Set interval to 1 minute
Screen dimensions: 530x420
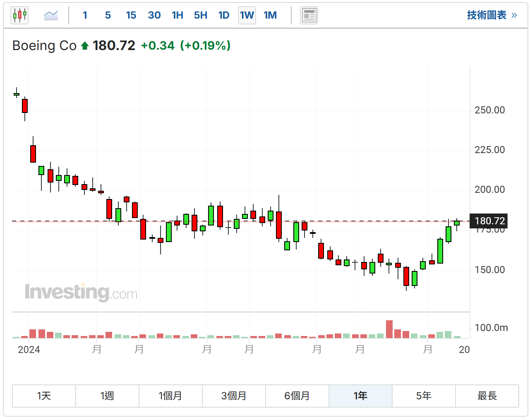pos(85,16)
